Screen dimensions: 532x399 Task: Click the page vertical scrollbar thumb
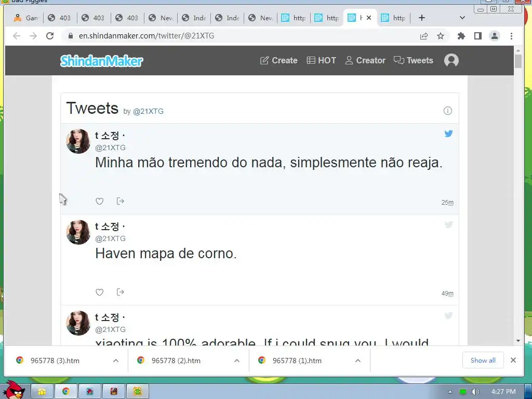click(518, 61)
